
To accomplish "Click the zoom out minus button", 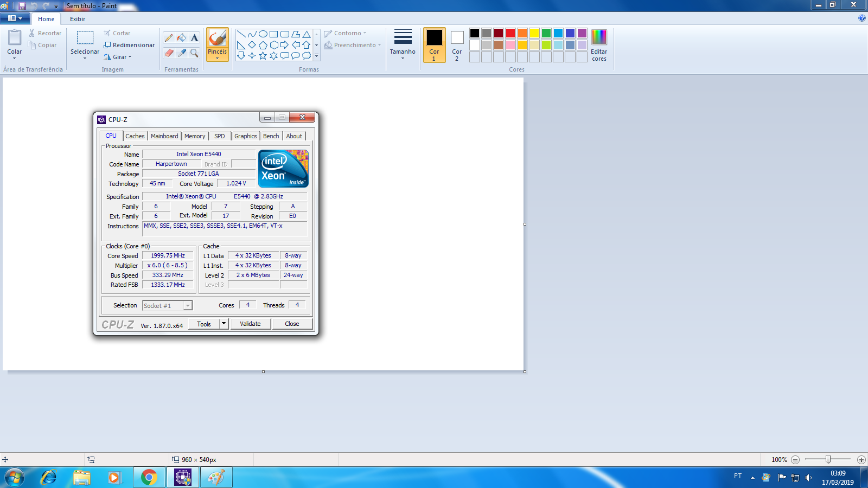I will [x=795, y=459].
